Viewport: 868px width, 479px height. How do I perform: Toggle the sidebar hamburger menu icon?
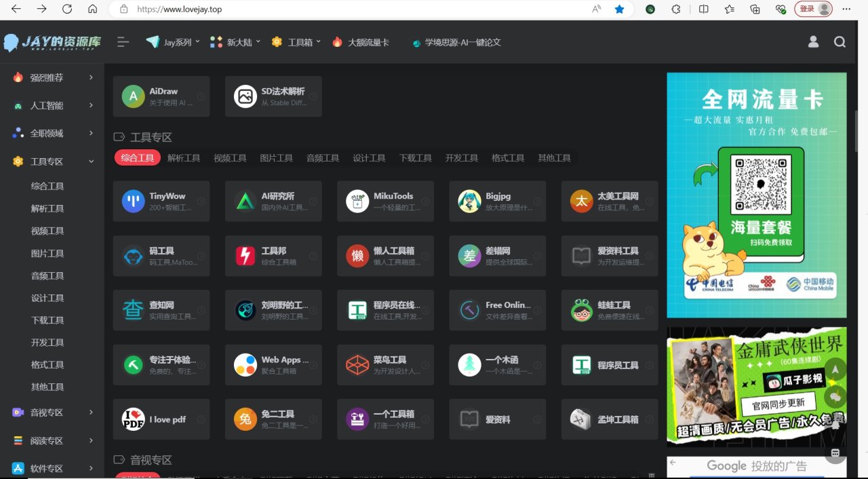pos(123,42)
